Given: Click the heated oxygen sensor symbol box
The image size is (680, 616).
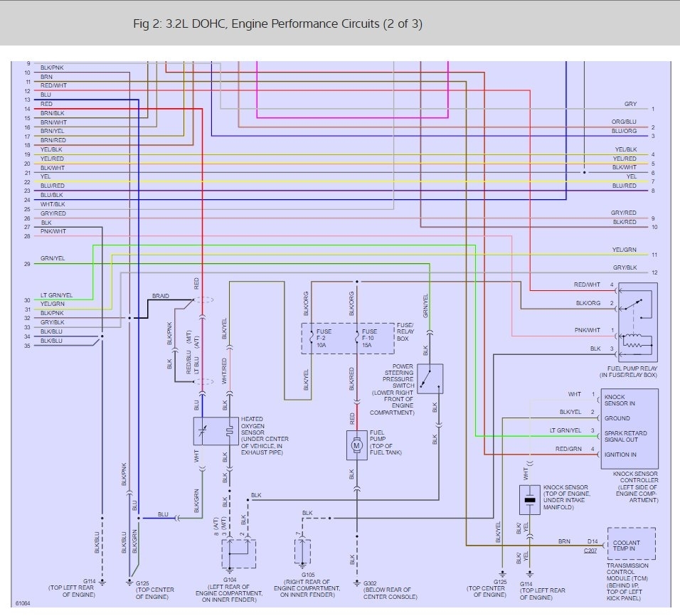Looking at the screenshot, I should point(216,431).
